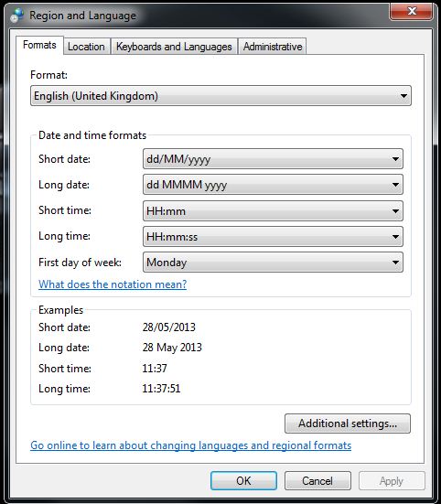441x504 pixels.
Task: Click the example short date 28/05/2013
Action: click(x=169, y=327)
